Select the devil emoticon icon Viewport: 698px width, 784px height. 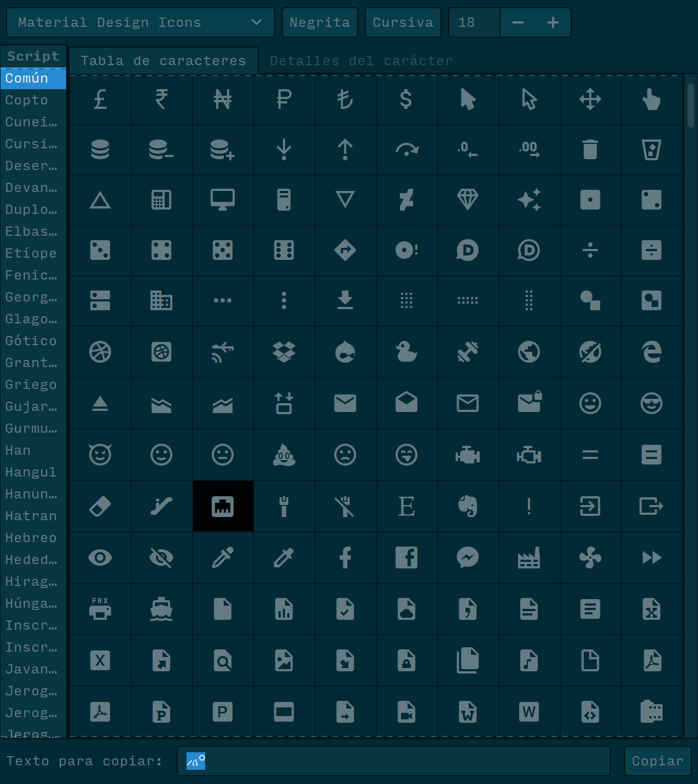100,455
